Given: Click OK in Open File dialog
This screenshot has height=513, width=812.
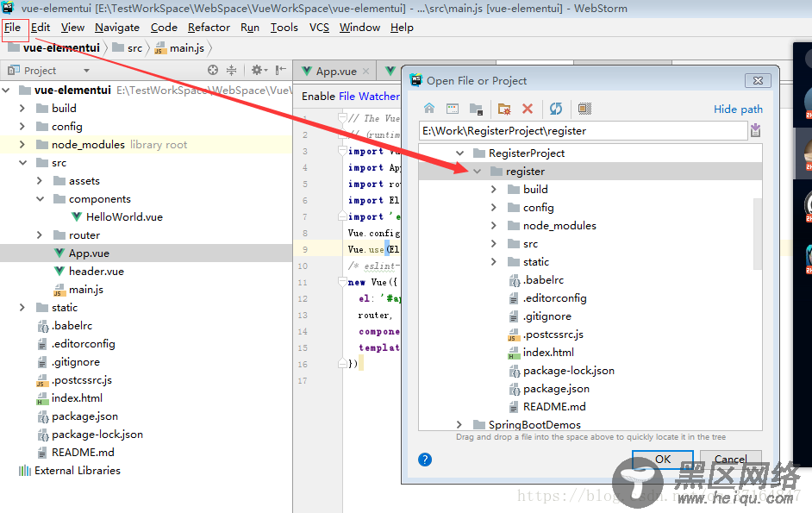Looking at the screenshot, I should pos(663,459).
